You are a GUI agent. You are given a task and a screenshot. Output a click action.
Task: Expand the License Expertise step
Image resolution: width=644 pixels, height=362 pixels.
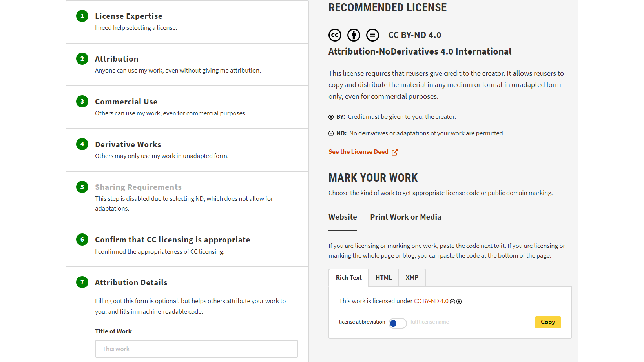[x=129, y=16]
